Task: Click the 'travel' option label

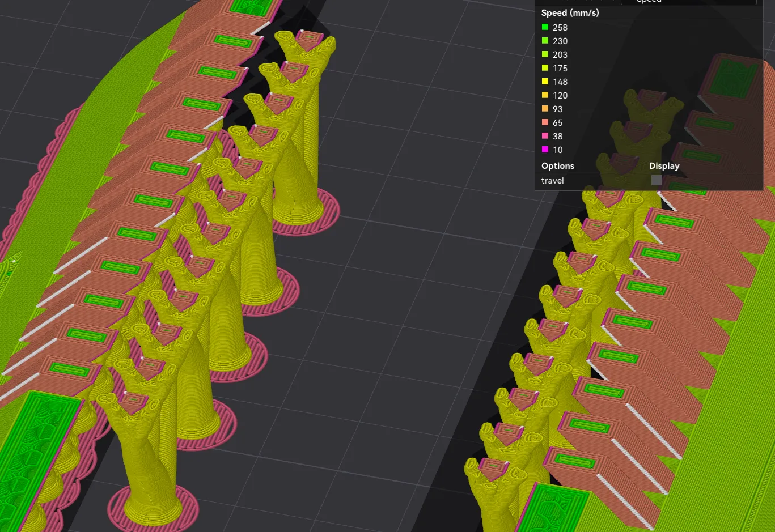Action: click(x=552, y=181)
